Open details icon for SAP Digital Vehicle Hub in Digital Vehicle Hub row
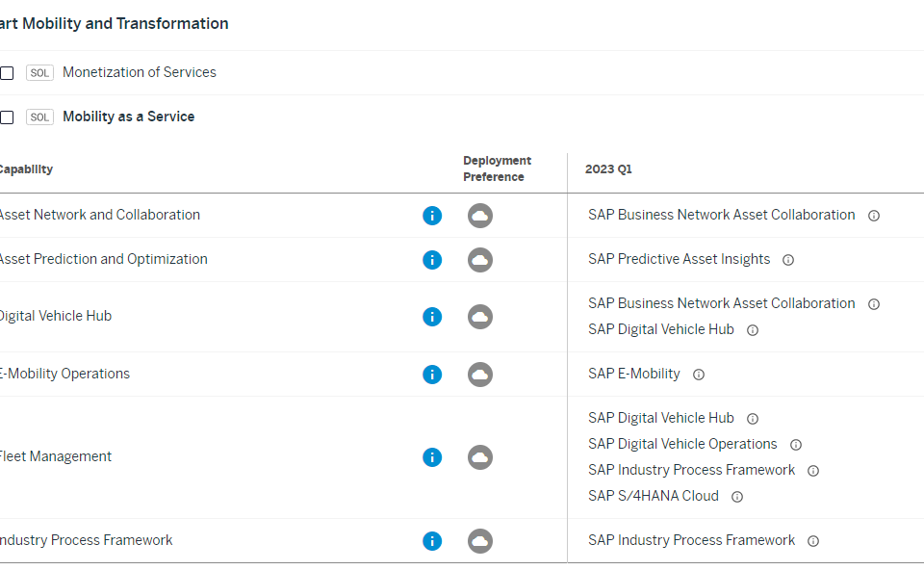The width and height of the screenshot is (924, 570). 753,330
